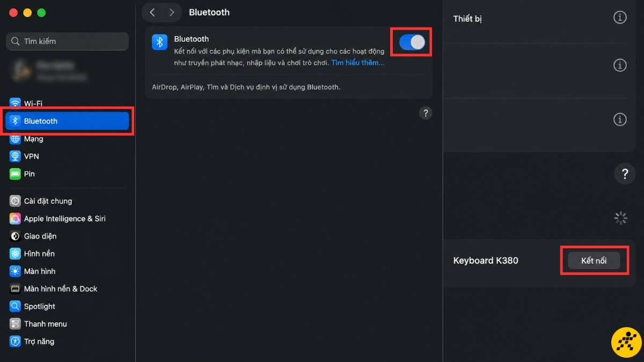This screenshot has width=644, height=362.
Task: Click the first device info icon
Action: tap(620, 18)
